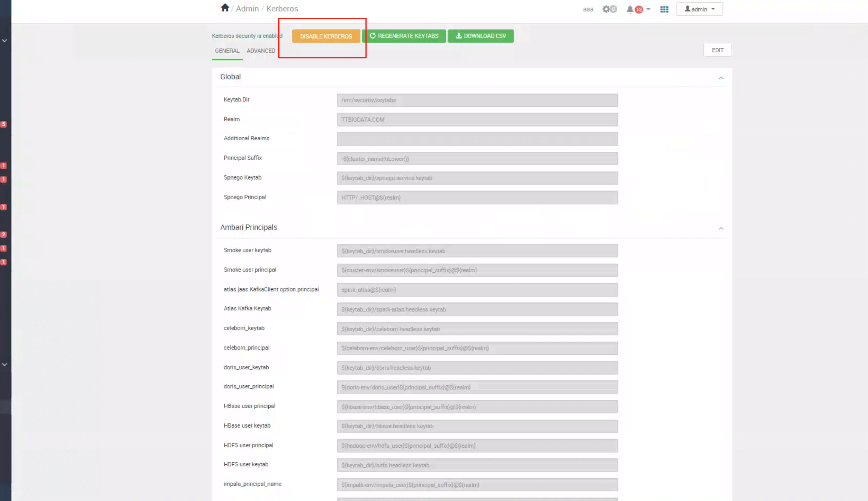
Task: Click the Keytab Dir input field
Action: coord(477,100)
